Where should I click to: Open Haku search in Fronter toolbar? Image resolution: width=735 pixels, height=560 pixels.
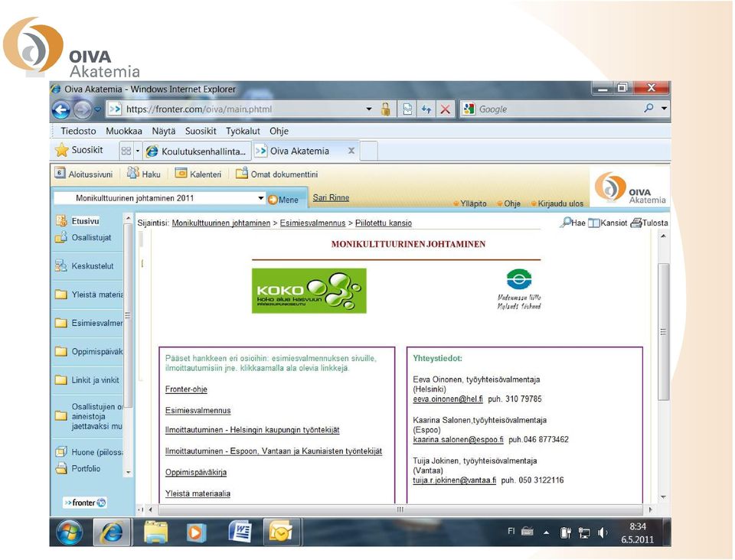144,174
